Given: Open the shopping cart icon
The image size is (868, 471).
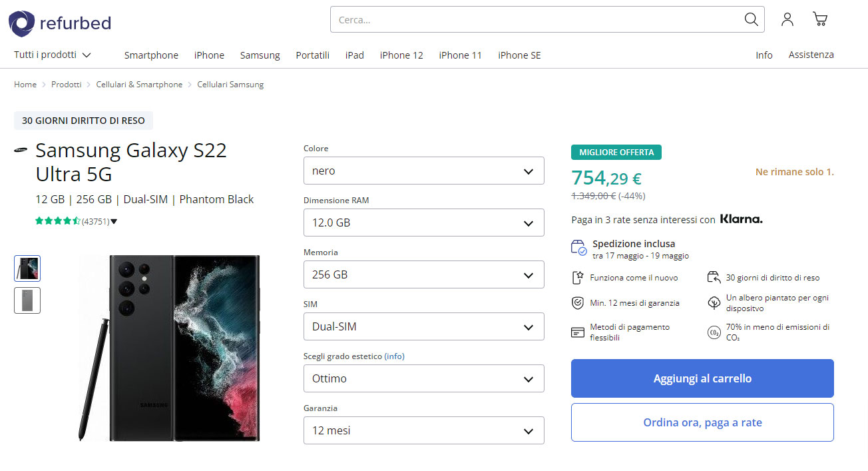Looking at the screenshot, I should coord(820,19).
